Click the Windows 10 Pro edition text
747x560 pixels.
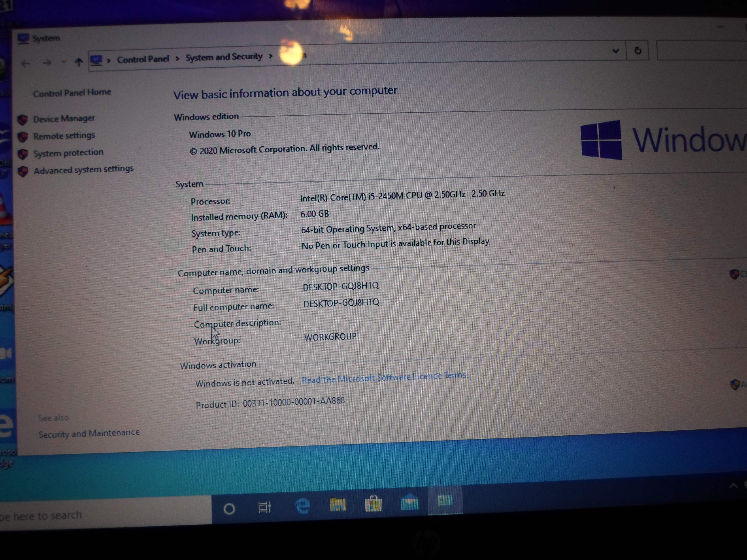pos(220,134)
